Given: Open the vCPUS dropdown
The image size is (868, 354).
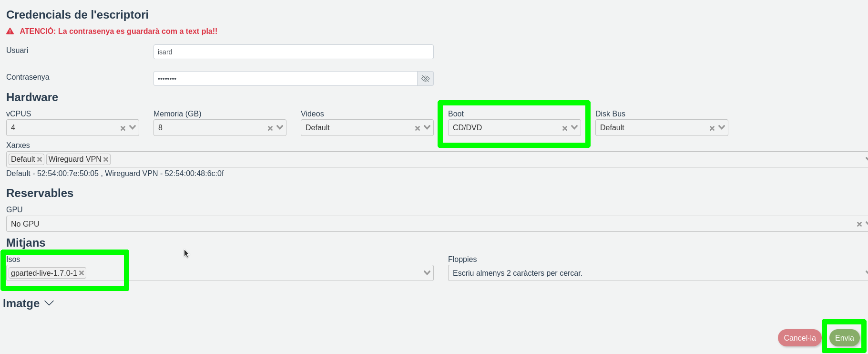Looking at the screenshot, I should (133, 127).
